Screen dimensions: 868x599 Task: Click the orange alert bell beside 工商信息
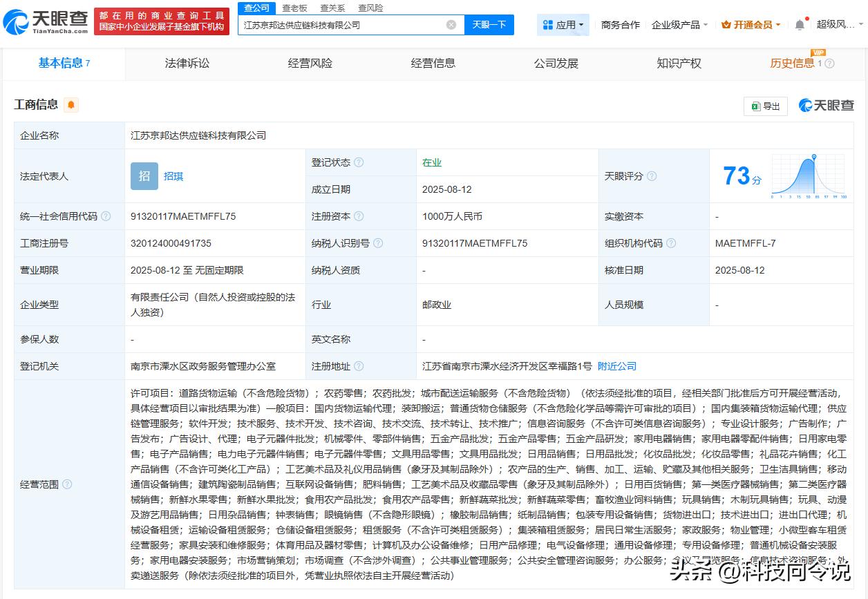click(71, 105)
